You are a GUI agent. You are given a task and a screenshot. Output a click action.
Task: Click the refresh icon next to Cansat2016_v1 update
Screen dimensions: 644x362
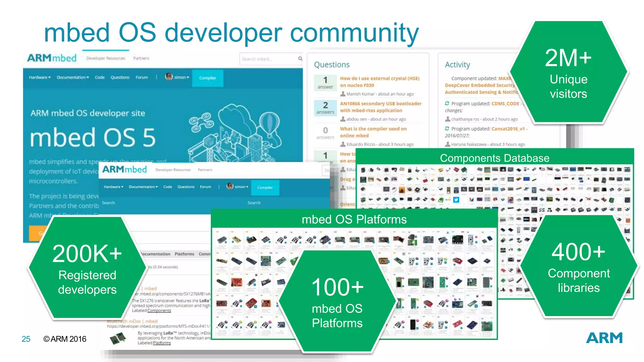click(x=447, y=129)
